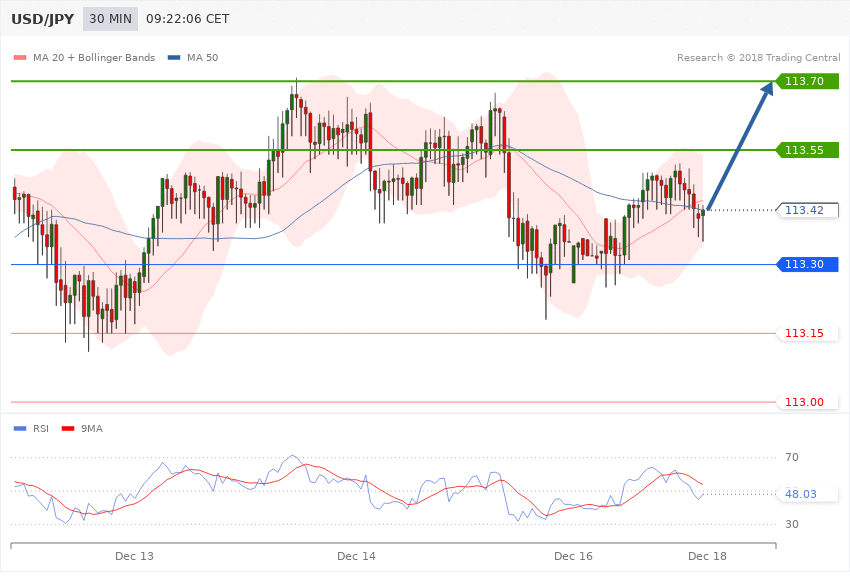Click the 113.30 pivot price tag
Screen dimensions: 850x576
807,264
